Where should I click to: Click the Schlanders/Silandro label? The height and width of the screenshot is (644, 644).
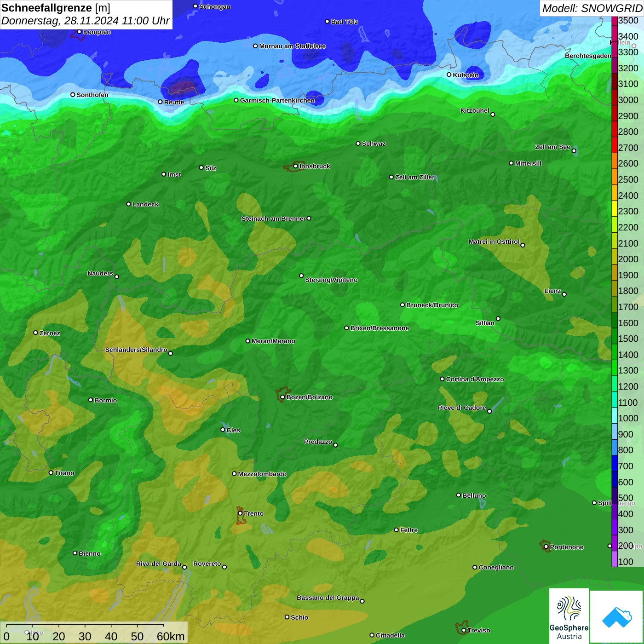click(136, 350)
